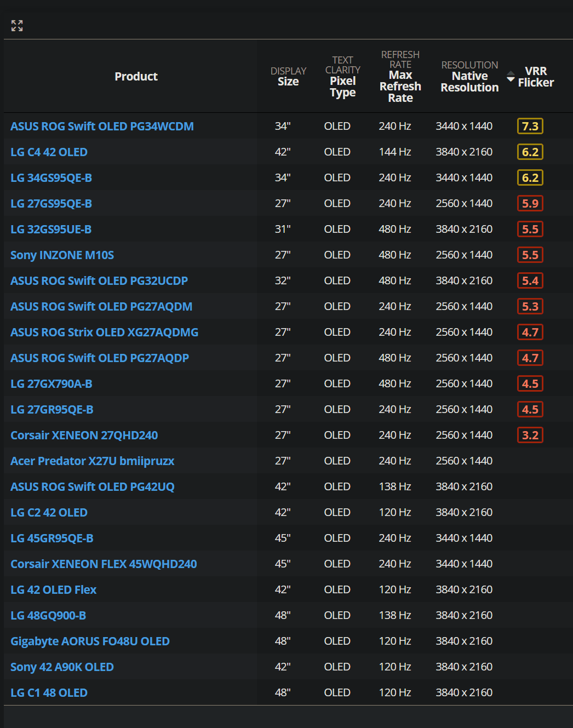Sort by the Product column header

(x=136, y=77)
